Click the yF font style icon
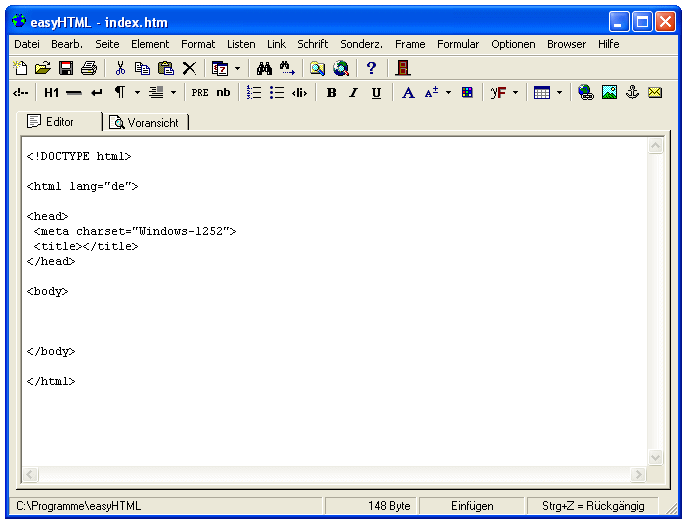 coord(498,93)
